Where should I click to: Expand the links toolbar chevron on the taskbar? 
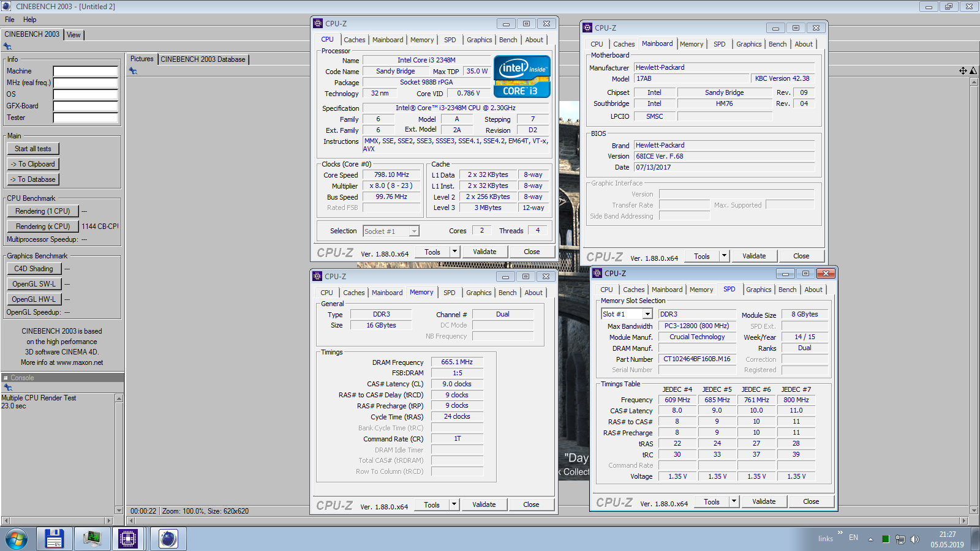click(x=840, y=532)
